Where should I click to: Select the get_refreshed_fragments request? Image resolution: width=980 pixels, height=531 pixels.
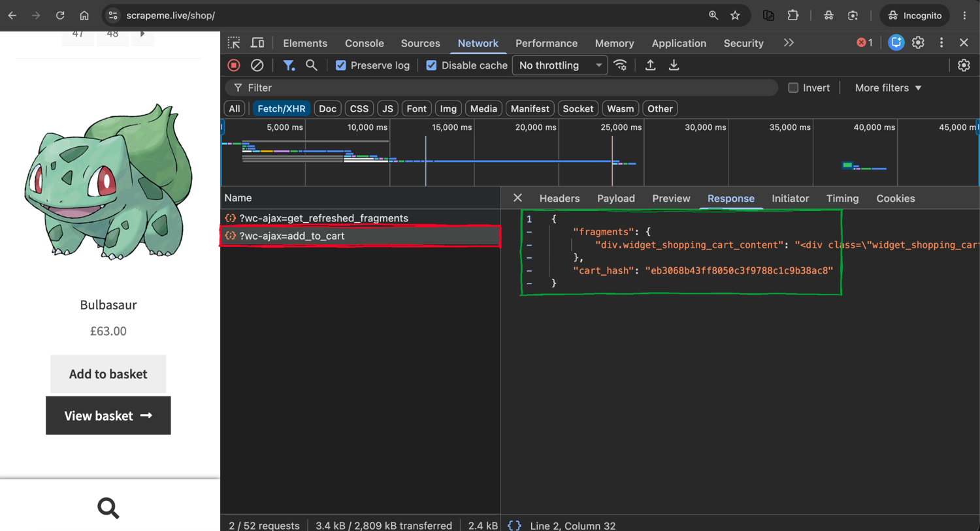(361, 218)
